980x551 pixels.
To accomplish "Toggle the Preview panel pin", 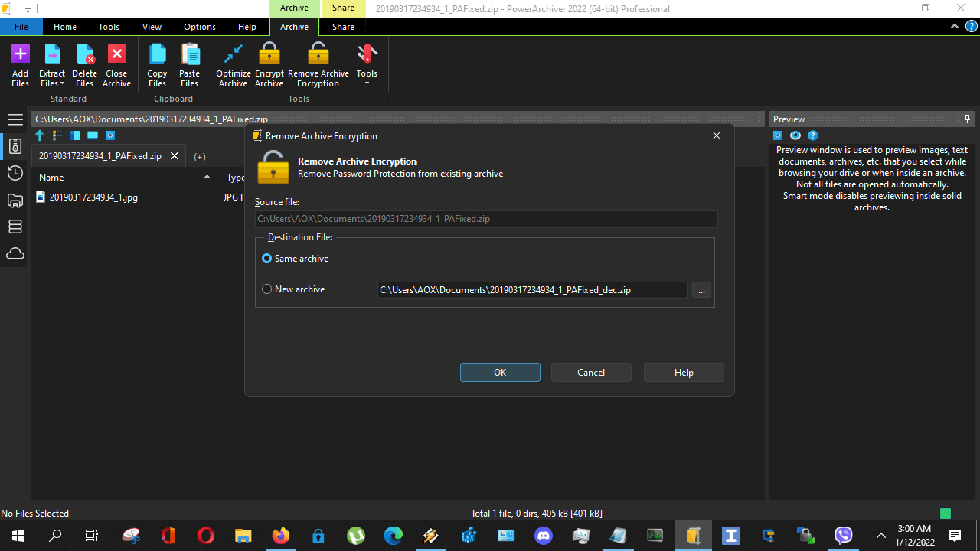I will (x=967, y=119).
